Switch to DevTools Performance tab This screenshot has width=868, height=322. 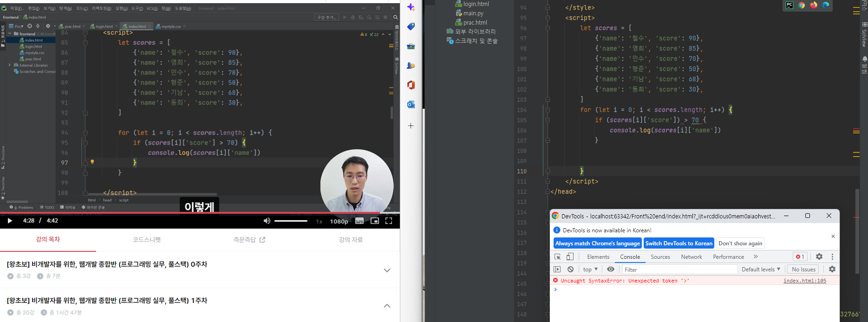pos(728,257)
